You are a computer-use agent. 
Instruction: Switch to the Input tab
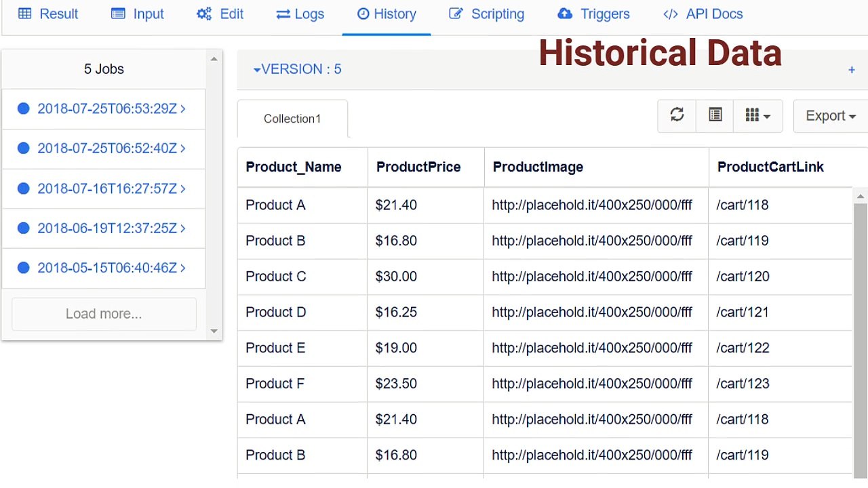pyautogui.click(x=138, y=14)
